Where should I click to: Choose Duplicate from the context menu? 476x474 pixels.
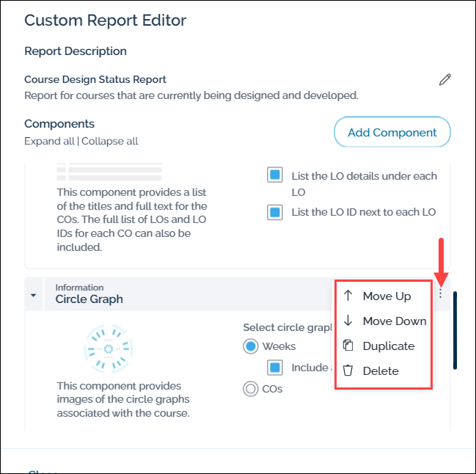pos(389,346)
